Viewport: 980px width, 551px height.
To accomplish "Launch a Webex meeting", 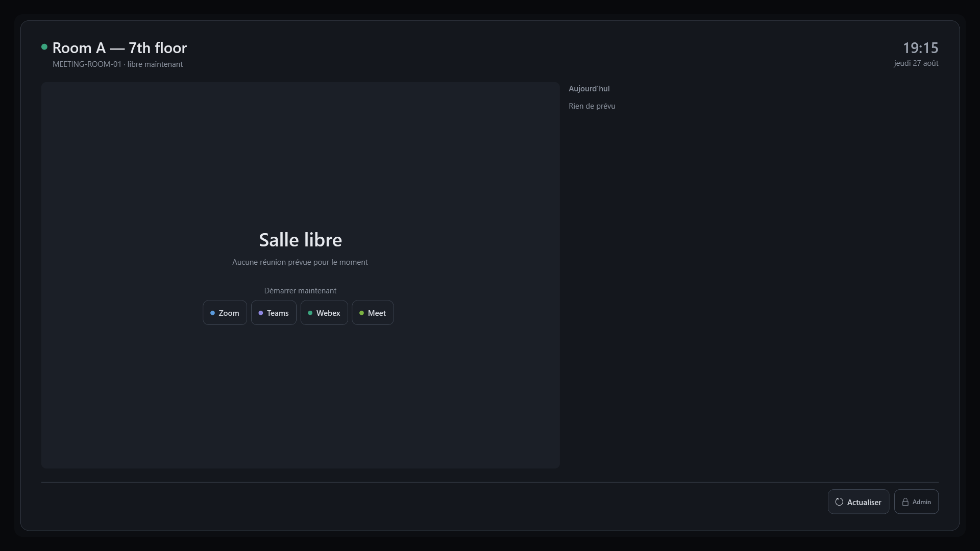I will 324,313.
